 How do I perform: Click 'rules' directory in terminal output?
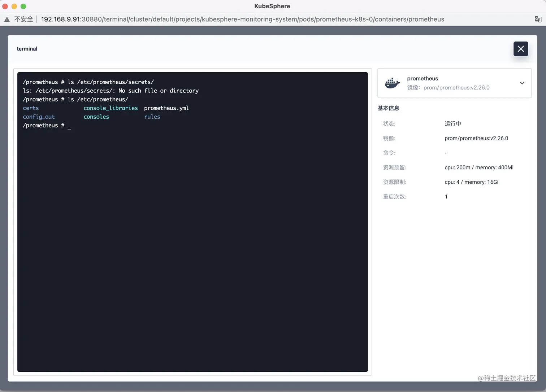click(x=152, y=117)
